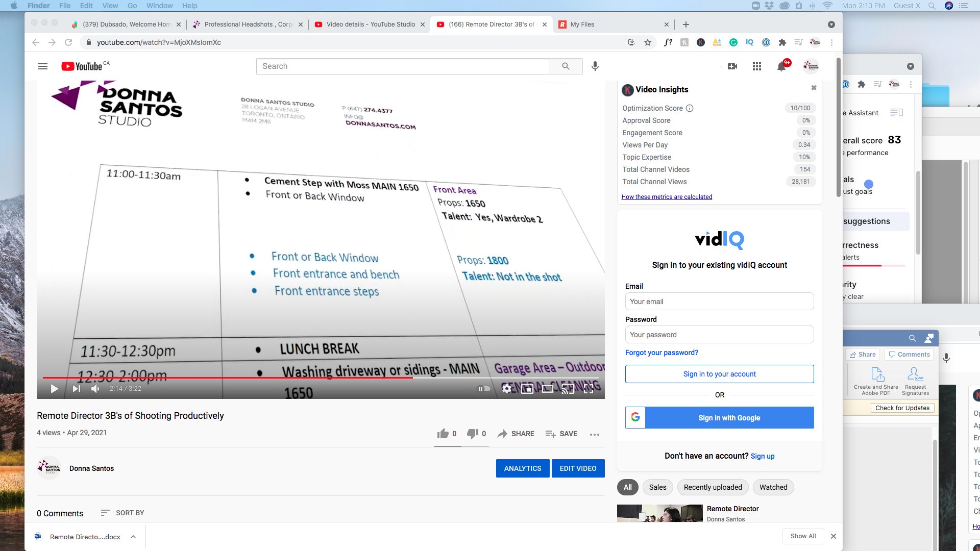Open video ANALYTICS
Screen dimensions: 980x551
[523, 468]
